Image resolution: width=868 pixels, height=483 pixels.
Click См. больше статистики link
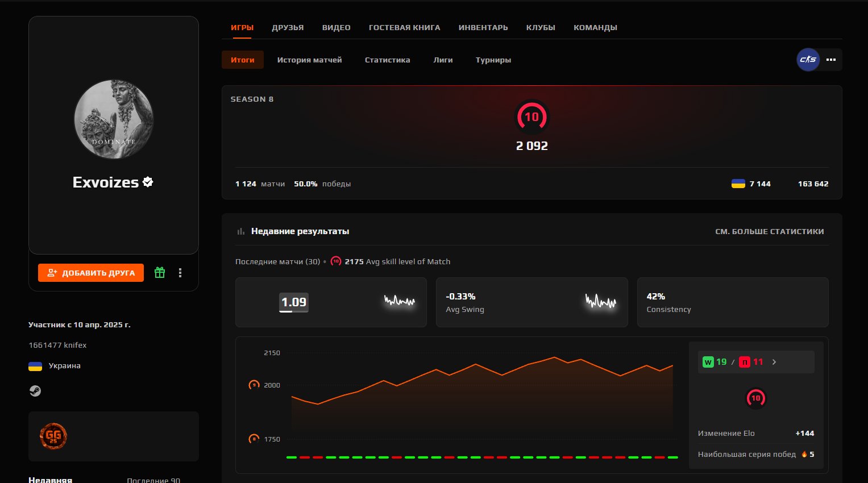pyautogui.click(x=770, y=231)
